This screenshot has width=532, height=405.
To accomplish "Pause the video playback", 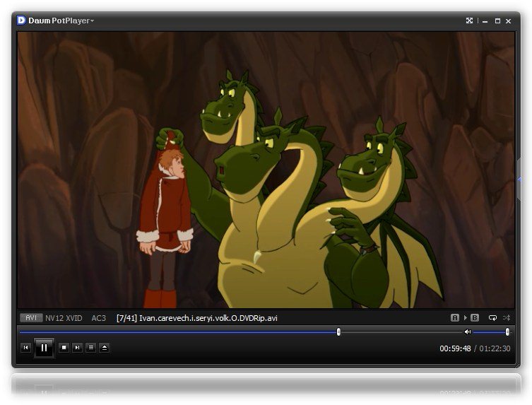I will [x=44, y=348].
